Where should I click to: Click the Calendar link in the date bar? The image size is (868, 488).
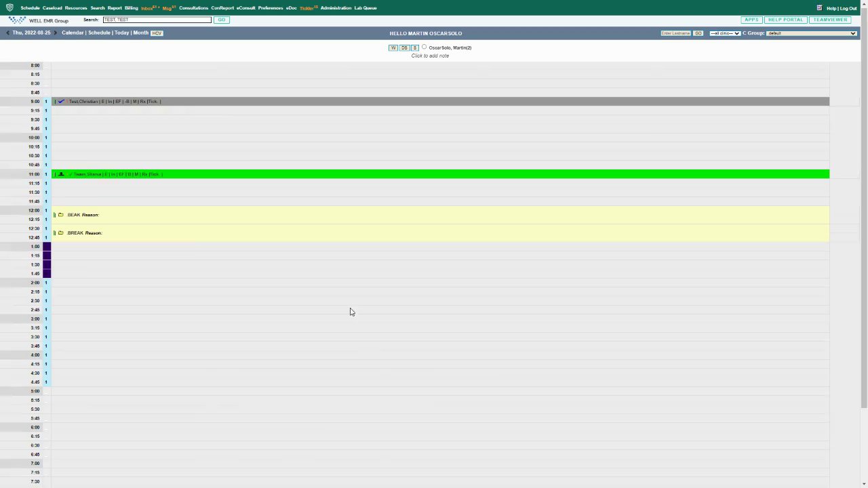73,33
